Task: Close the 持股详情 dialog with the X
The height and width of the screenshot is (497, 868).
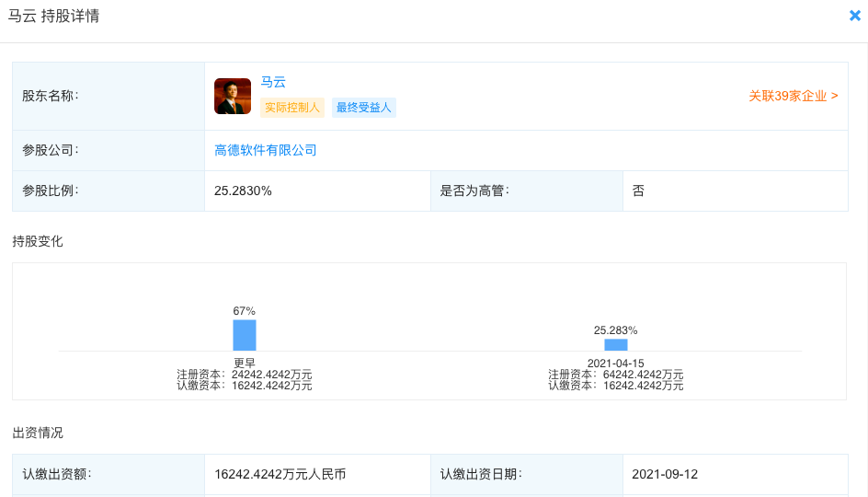Action: pos(855,16)
